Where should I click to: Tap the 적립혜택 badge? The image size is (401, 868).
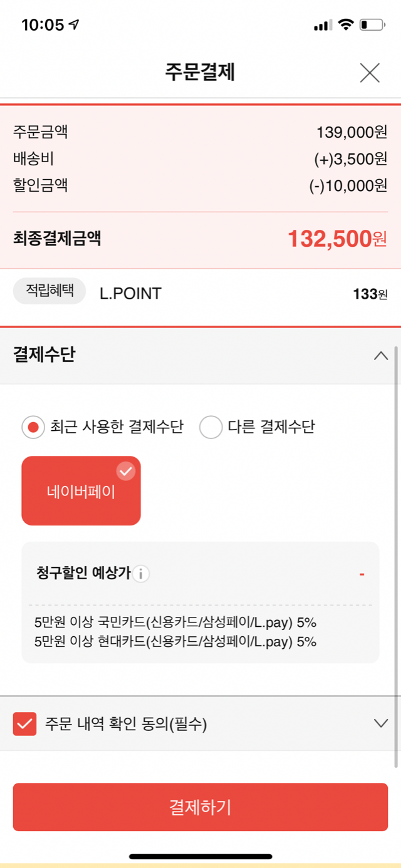[x=49, y=291]
